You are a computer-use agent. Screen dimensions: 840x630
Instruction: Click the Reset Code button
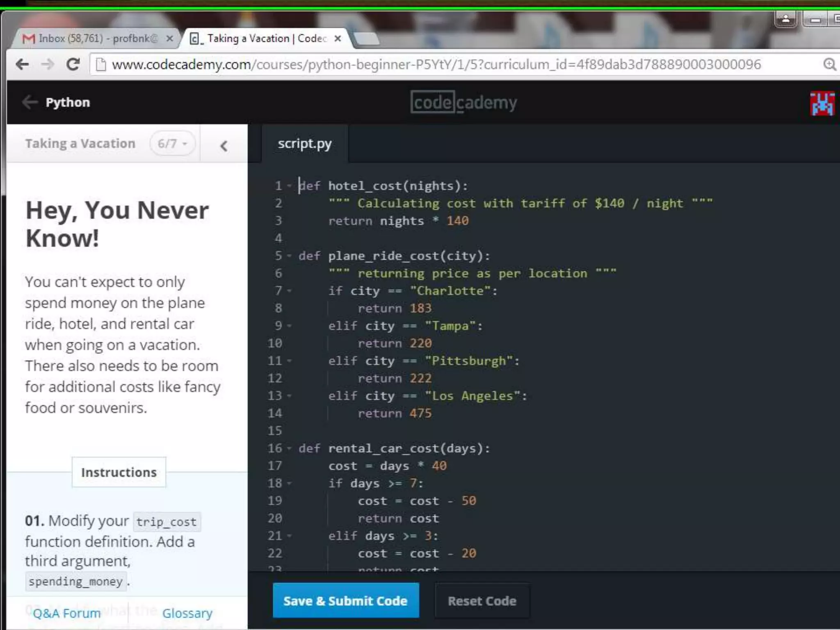(x=482, y=601)
